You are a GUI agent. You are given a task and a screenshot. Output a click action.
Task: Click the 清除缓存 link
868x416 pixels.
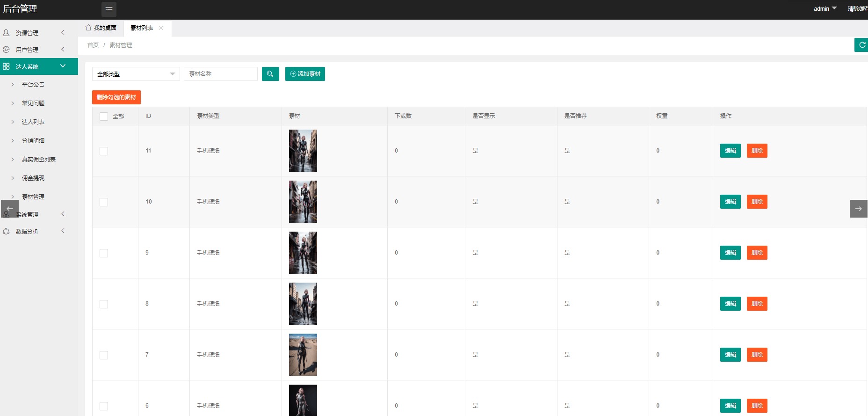pos(858,9)
